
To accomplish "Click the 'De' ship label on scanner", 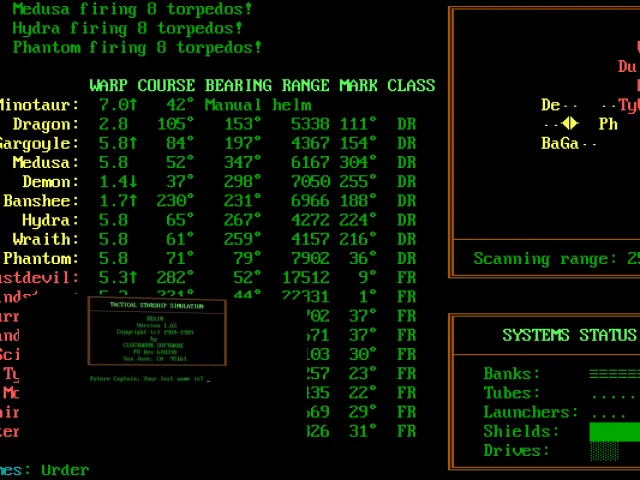I will [551, 105].
